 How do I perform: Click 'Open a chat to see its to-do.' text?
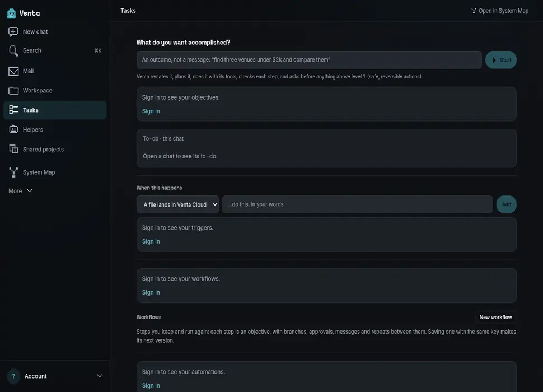(x=180, y=156)
